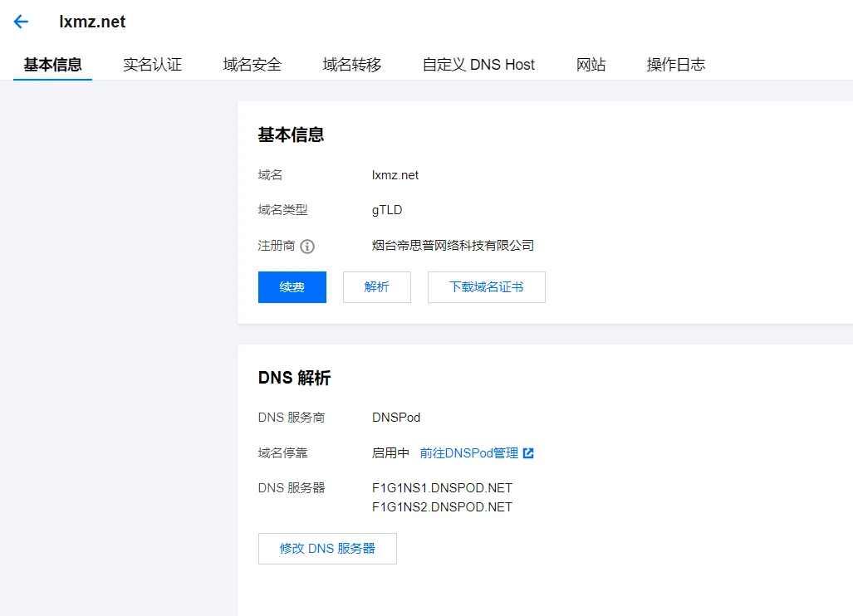Go to the 域名转移 tab
Image resolution: width=853 pixels, height=616 pixels.
[351, 65]
